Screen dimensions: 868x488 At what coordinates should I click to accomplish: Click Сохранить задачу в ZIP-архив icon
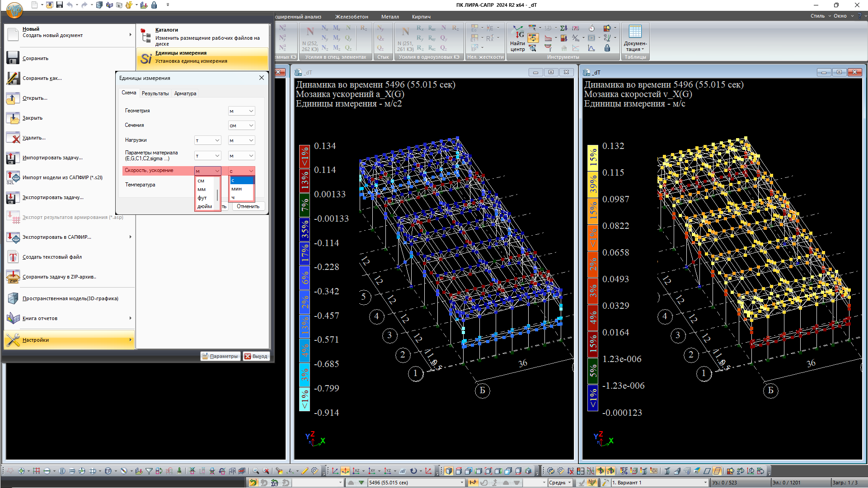tap(13, 277)
